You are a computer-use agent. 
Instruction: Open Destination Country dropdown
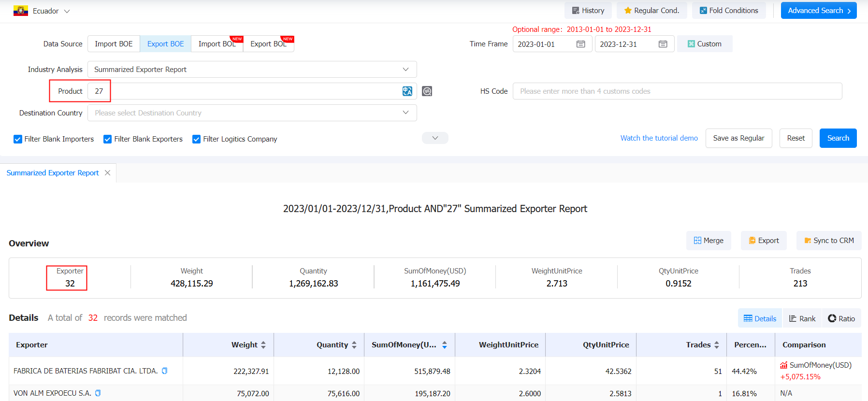(252, 113)
